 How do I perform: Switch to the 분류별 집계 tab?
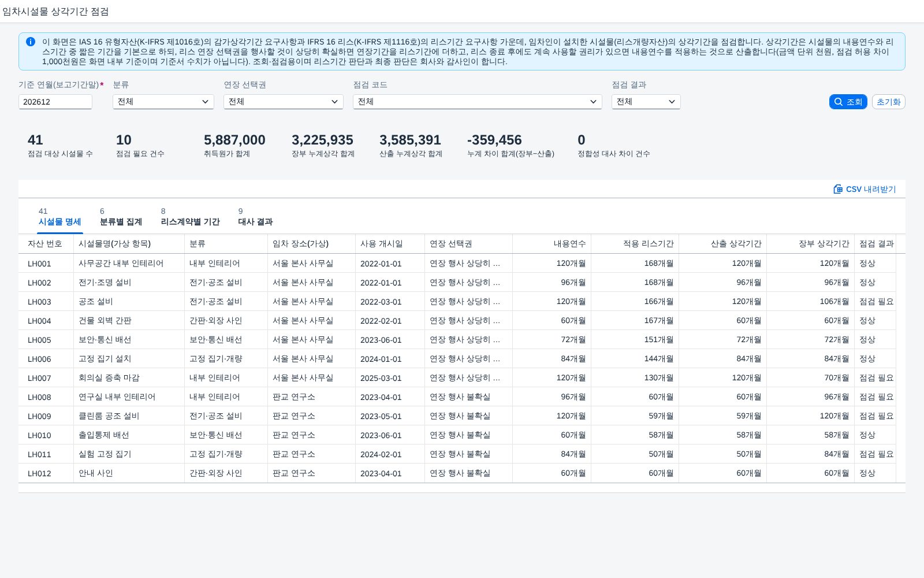click(x=121, y=217)
